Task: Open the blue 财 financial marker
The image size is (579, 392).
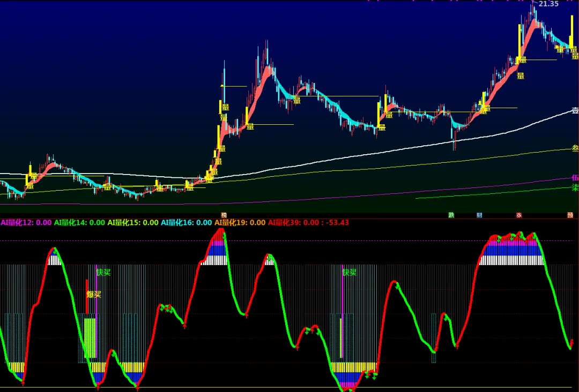Action: [x=479, y=215]
